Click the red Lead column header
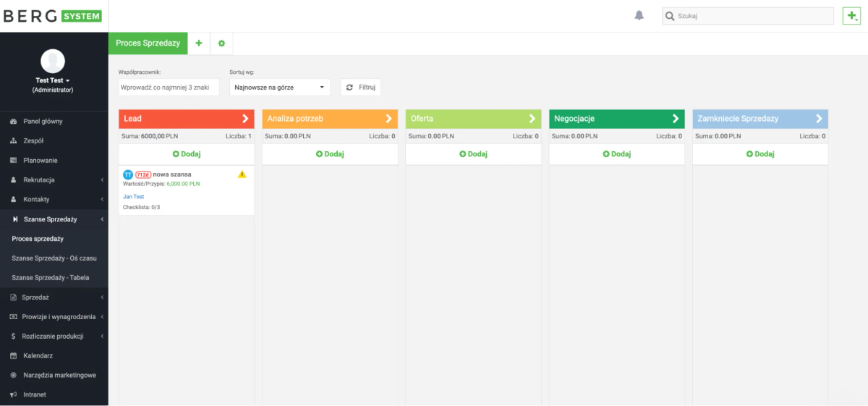Screen dimensions: 868x406 (187, 119)
